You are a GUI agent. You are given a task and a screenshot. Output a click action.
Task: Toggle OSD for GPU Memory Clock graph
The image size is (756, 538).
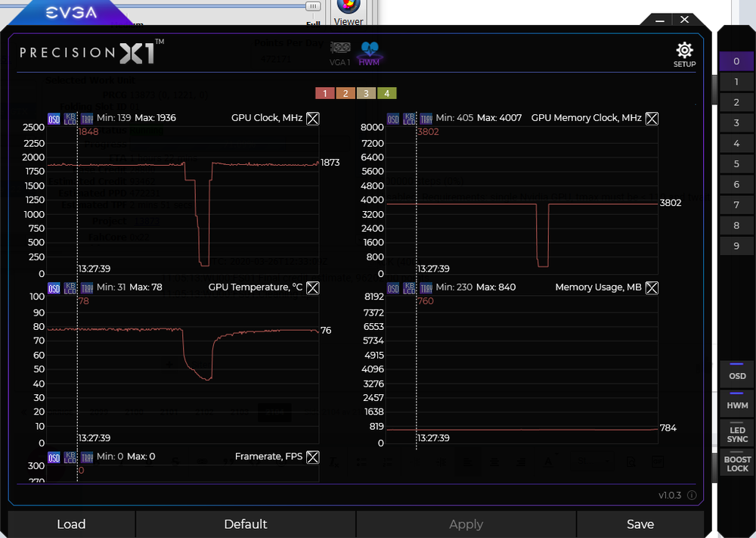pyautogui.click(x=393, y=119)
